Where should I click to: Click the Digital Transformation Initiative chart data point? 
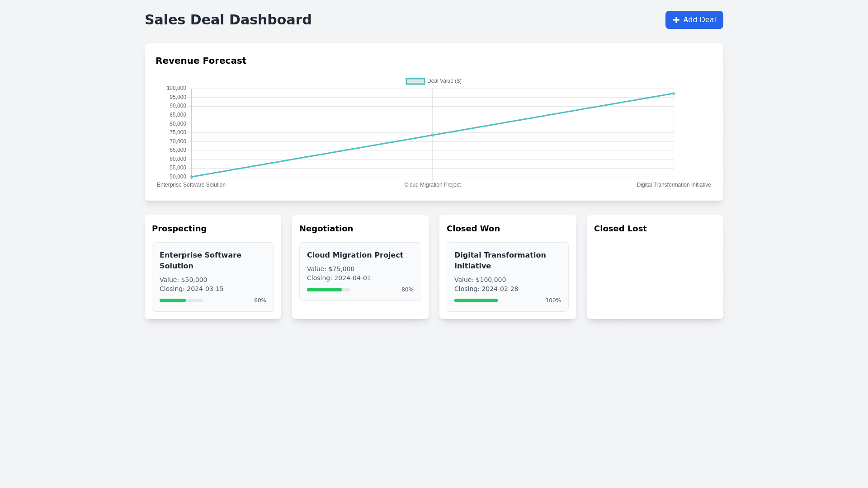(x=674, y=94)
